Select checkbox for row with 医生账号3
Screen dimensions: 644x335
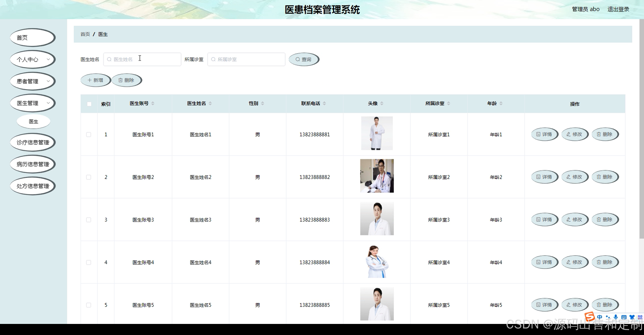(89, 220)
